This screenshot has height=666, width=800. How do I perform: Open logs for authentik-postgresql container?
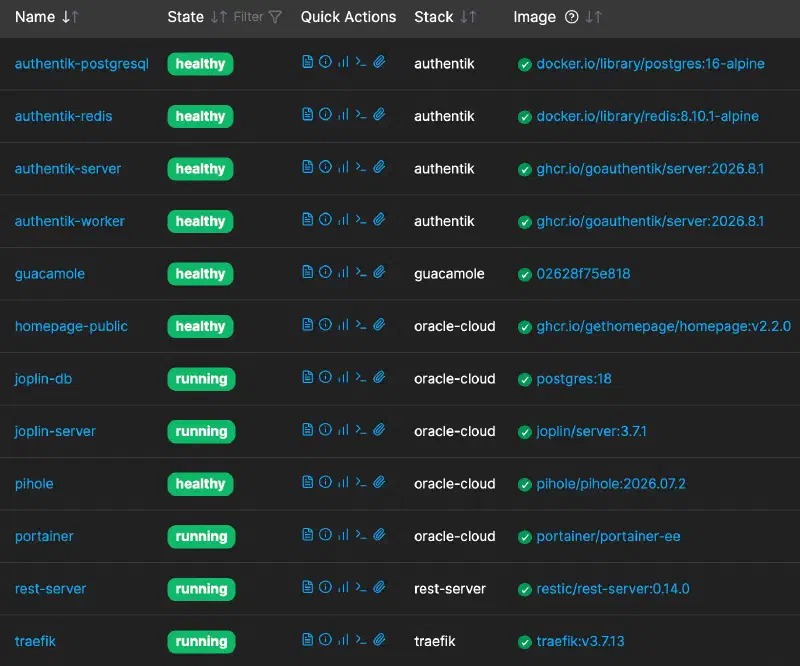click(307, 62)
